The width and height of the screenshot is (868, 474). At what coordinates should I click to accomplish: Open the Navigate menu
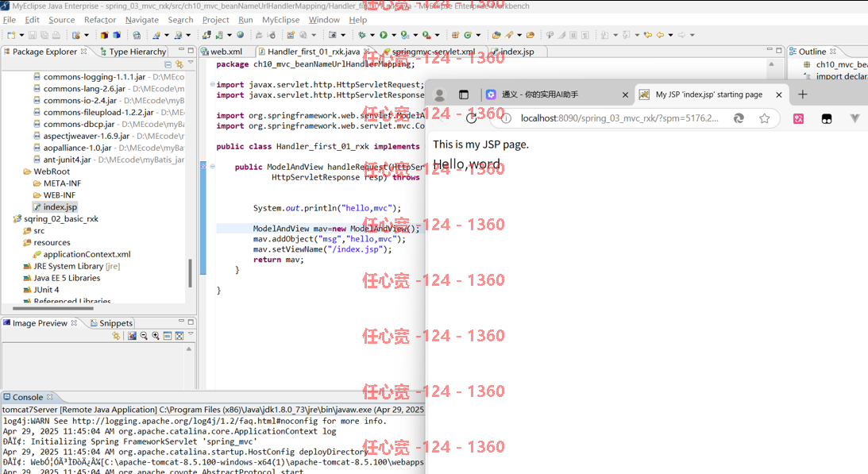point(141,20)
